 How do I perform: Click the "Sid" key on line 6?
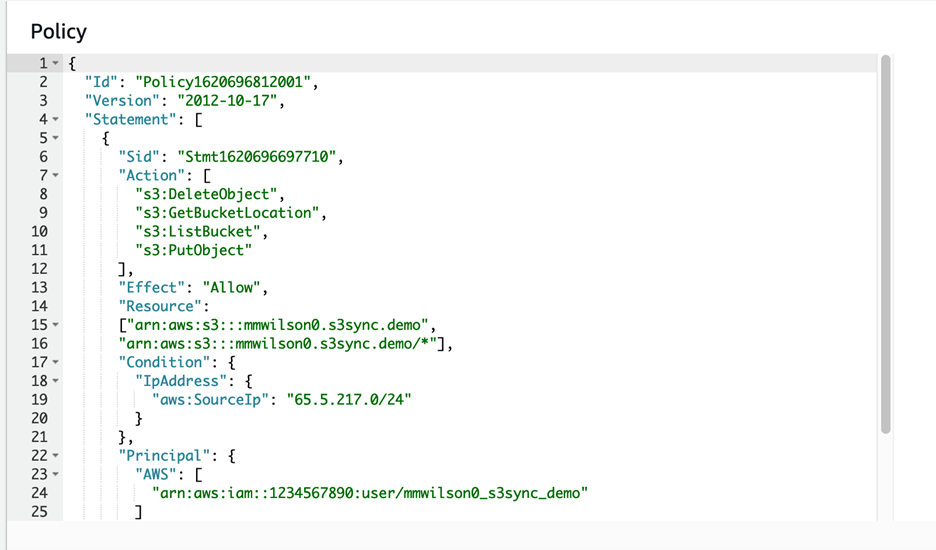pos(139,156)
